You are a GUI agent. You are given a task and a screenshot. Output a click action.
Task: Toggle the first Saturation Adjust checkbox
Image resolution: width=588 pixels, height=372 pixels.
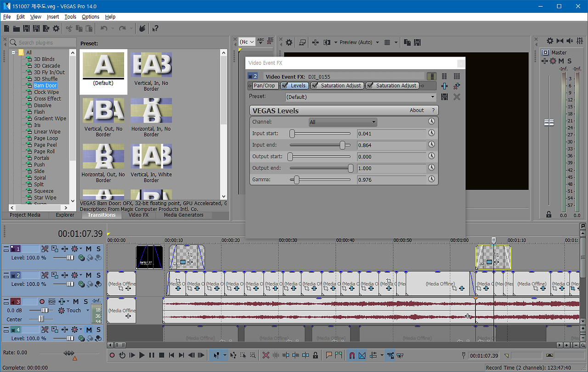tap(315, 85)
